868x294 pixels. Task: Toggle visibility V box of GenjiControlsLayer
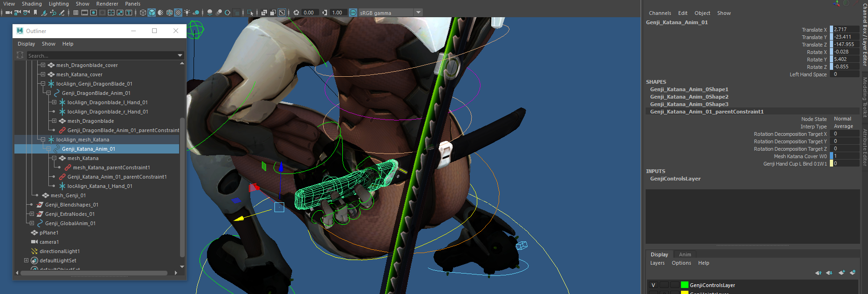coord(653,285)
